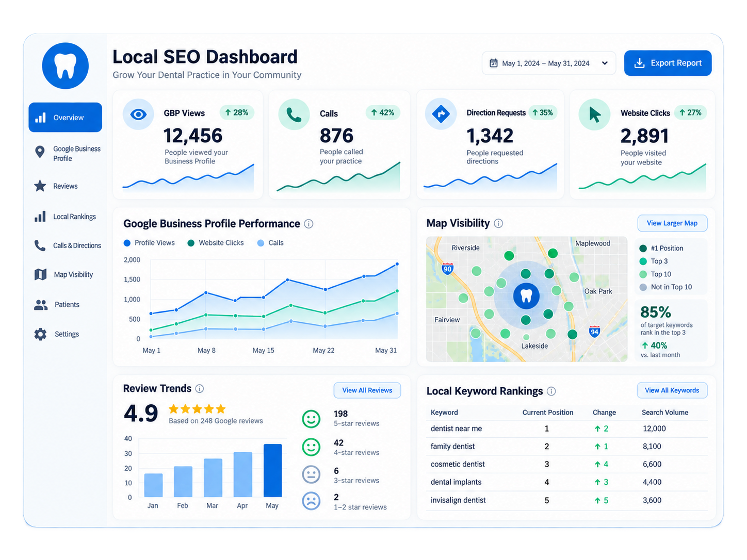
Task: Click the calendar icon in the date range picker
Action: [x=494, y=63]
